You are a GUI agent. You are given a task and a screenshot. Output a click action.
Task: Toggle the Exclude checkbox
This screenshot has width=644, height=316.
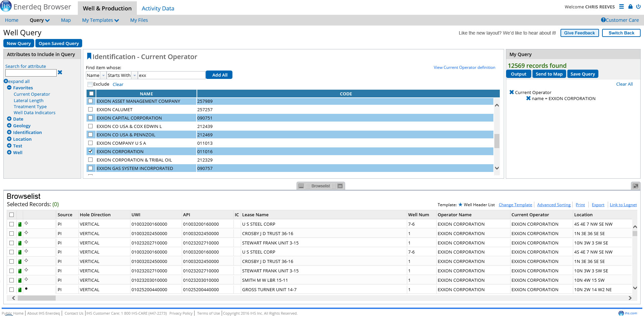90,84
